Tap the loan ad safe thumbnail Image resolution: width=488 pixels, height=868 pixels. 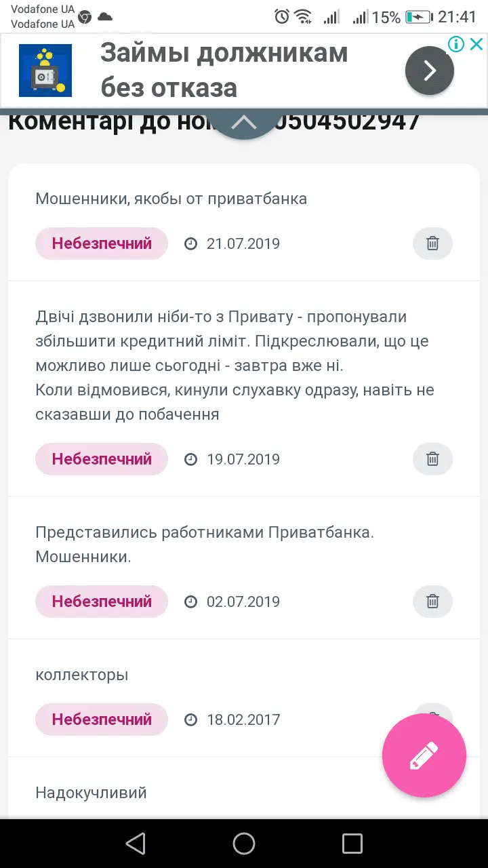coord(45,71)
